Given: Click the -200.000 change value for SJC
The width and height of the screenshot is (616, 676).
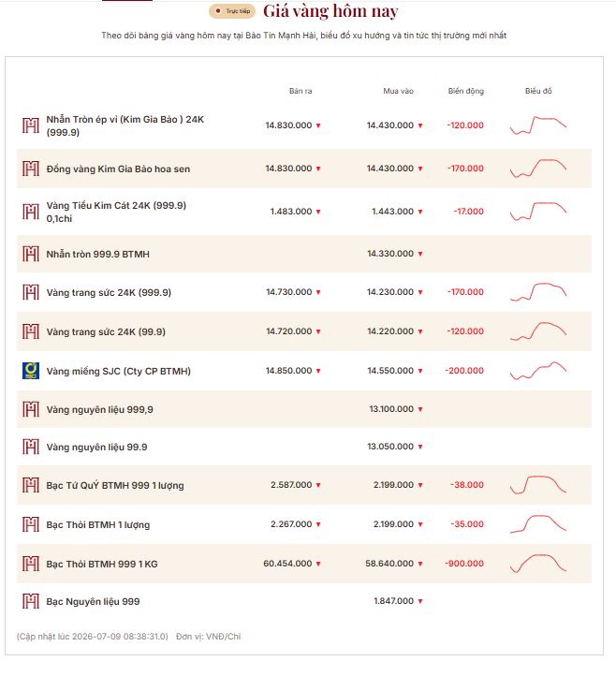Looking at the screenshot, I should point(464,371).
